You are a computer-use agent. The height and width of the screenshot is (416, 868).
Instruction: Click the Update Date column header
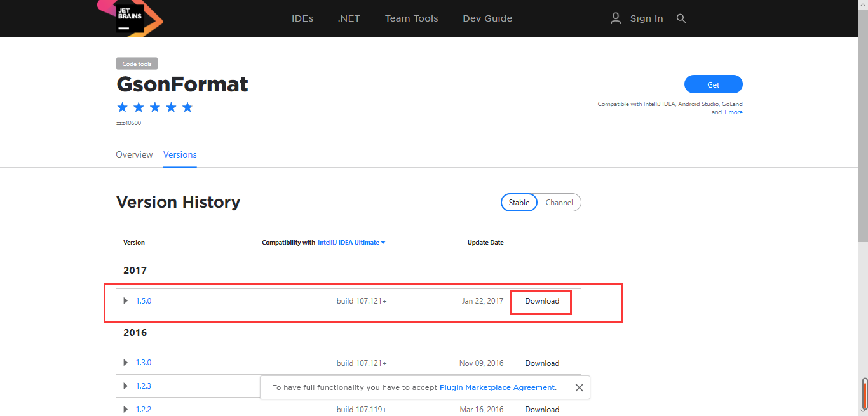tap(485, 243)
